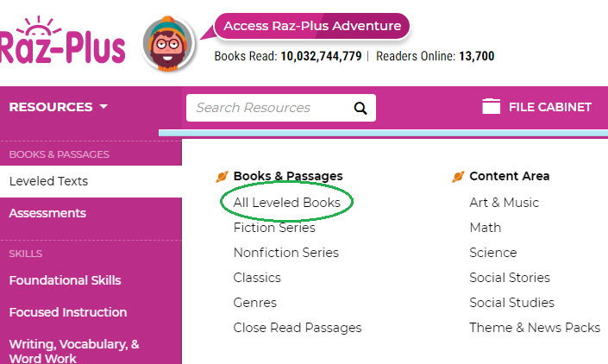Click the Raz-Plus logo
608x364 pixels.
(62, 45)
